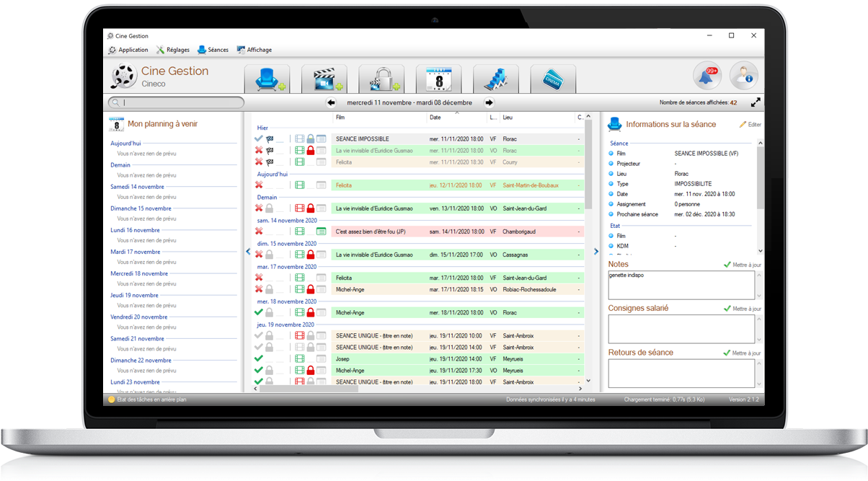Click flag icon in SEANCE IMPOSSIBLE row

point(270,139)
